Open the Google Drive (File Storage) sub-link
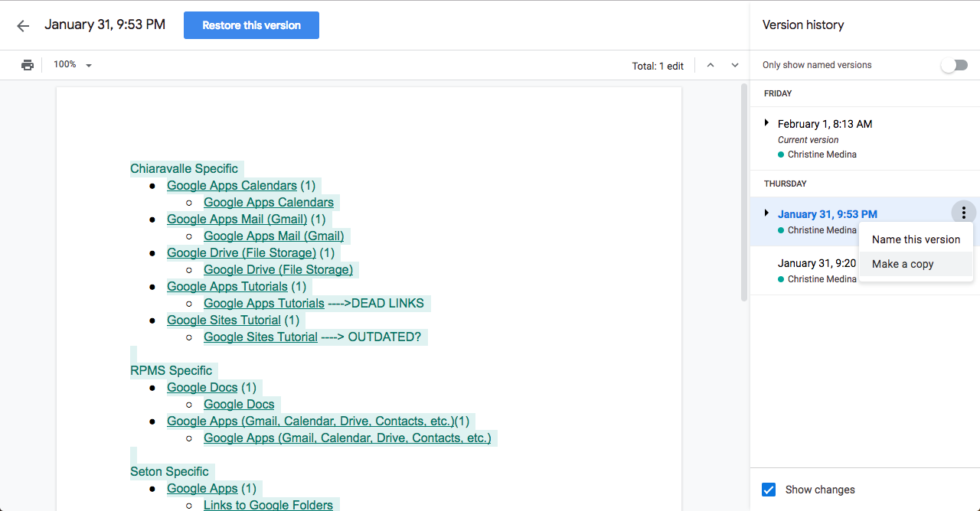Screen dimensions: 980x511 278,270
